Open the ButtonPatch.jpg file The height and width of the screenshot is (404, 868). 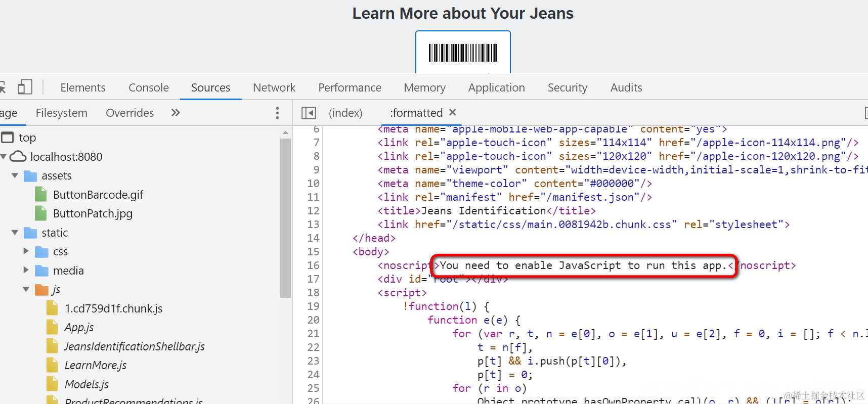tap(93, 213)
